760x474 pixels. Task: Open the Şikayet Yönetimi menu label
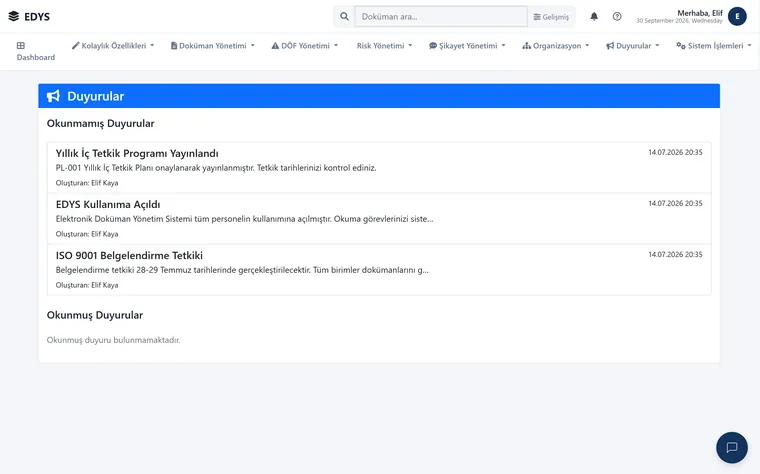[468, 46]
